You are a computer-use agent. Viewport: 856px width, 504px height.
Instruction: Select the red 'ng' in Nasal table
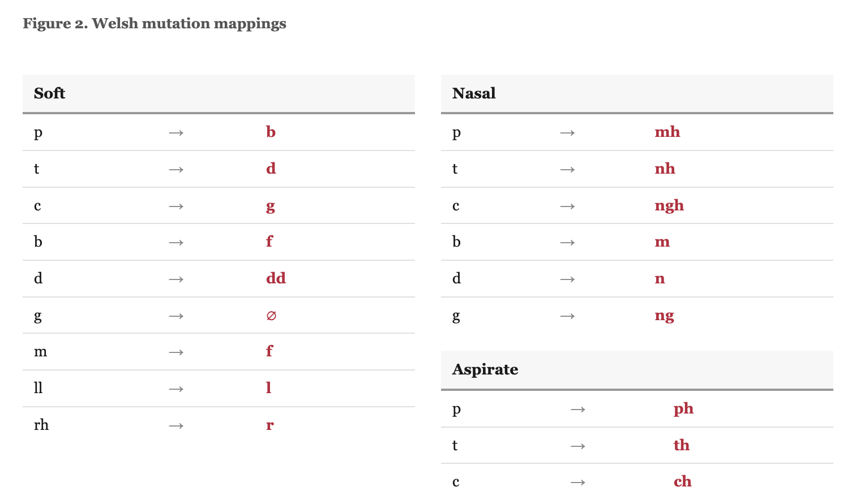665,316
